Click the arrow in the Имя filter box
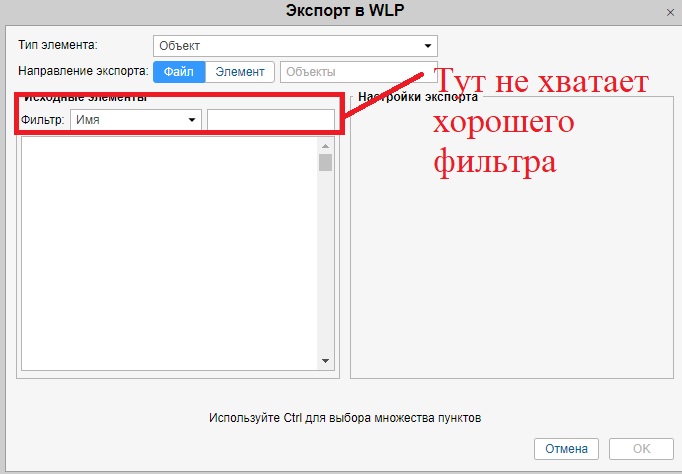The width and height of the screenshot is (682, 474). [x=192, y=120]
